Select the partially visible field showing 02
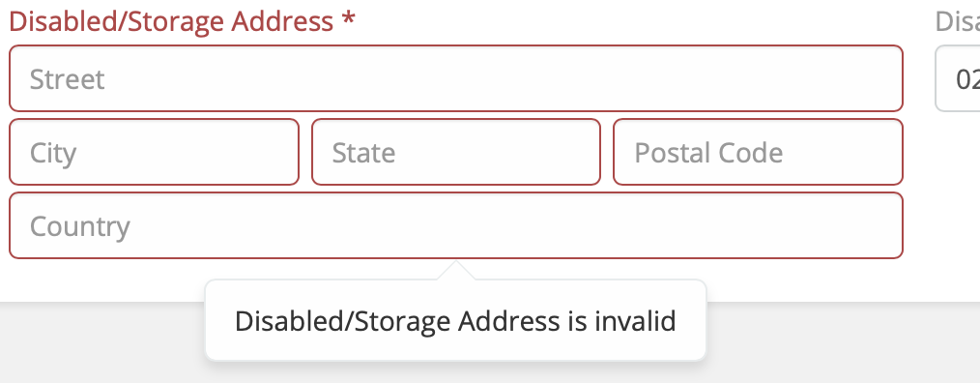Viewport: 980px width, 383px height. (x=958, y=78)
